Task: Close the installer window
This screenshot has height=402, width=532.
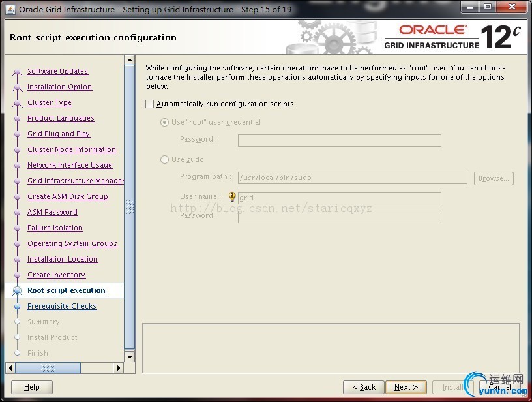Action: (x=512, y=7)
